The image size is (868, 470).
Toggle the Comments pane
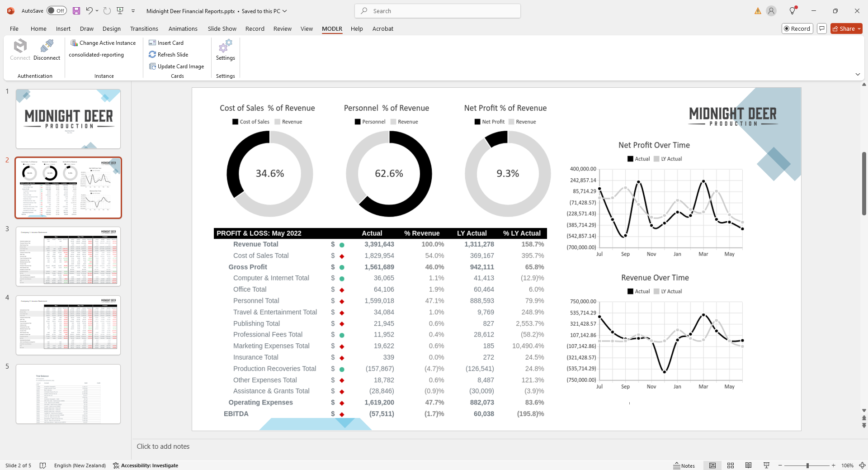click(x=822, y=28)
